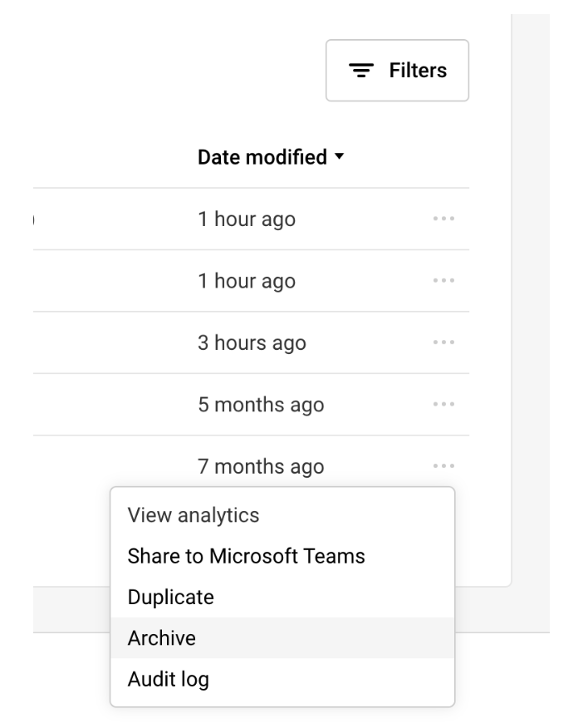Choose Archive from the context menu
Viewport: 578px width, 728px height.
161,637
